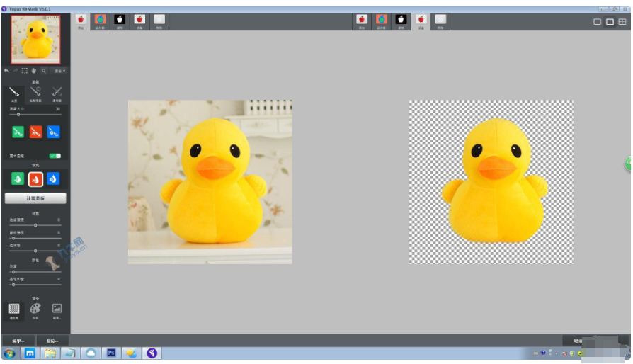Viewport: 633px width, 364px height.
Task: Open the 菜单 menu button
Action: [18, 341]
